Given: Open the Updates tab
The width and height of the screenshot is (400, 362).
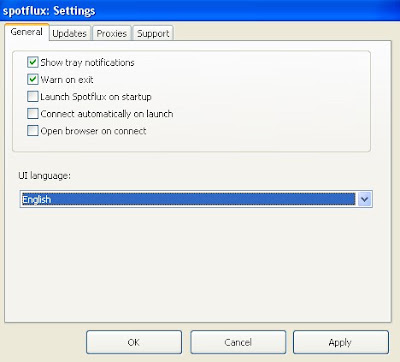Looking at the screenshot, I should point(70,33).
